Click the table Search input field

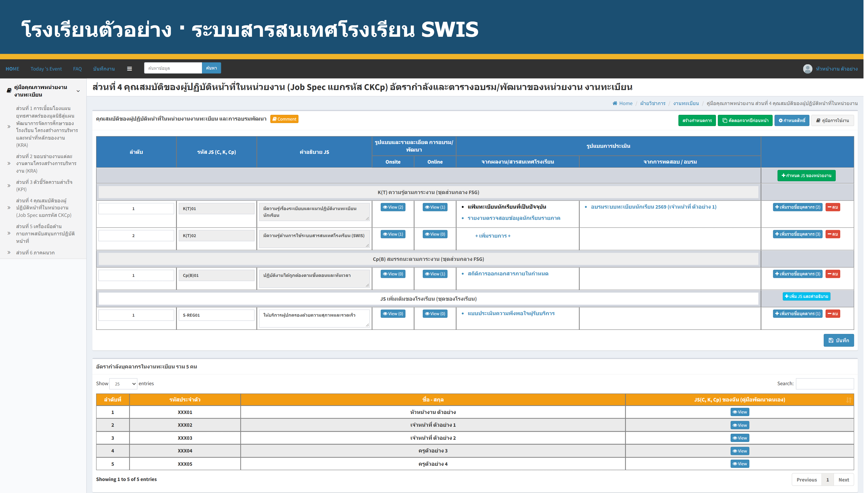(825, 384)
